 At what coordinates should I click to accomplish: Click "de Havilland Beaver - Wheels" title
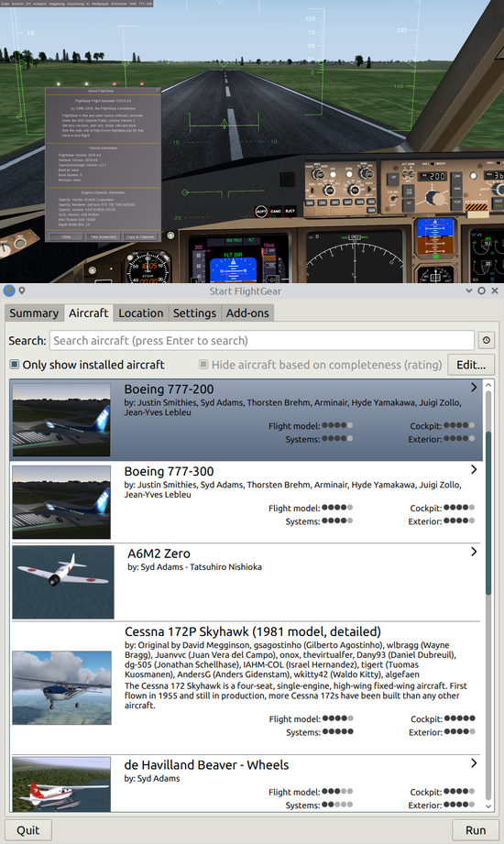coord(206,765)
